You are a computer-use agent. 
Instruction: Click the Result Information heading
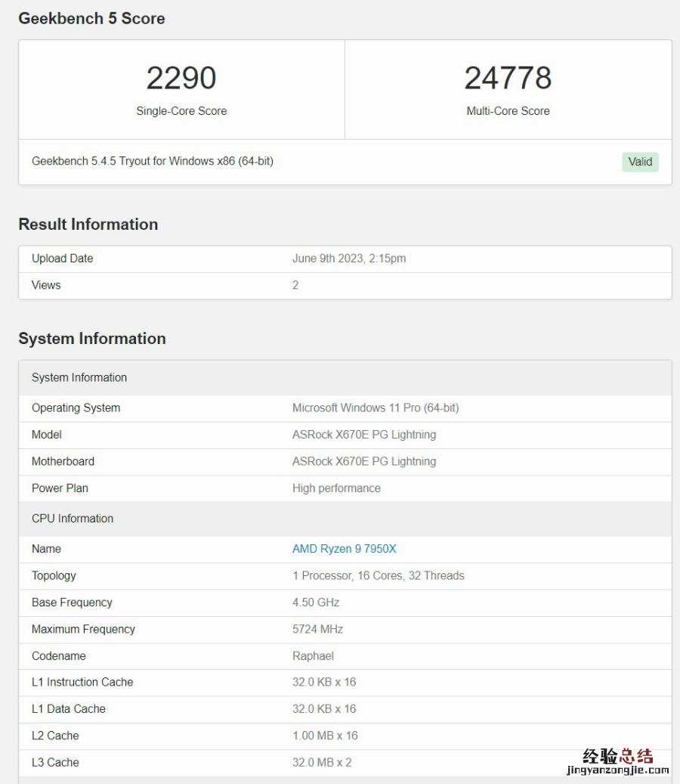click(x=88, y=225)
